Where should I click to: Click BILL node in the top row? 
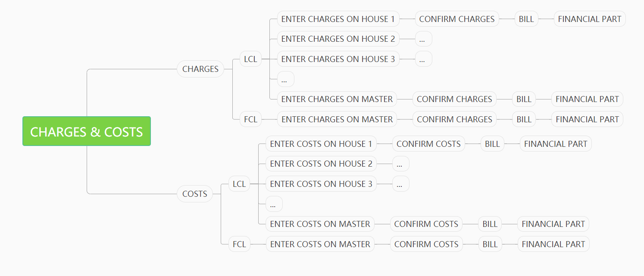pos(526,19)
